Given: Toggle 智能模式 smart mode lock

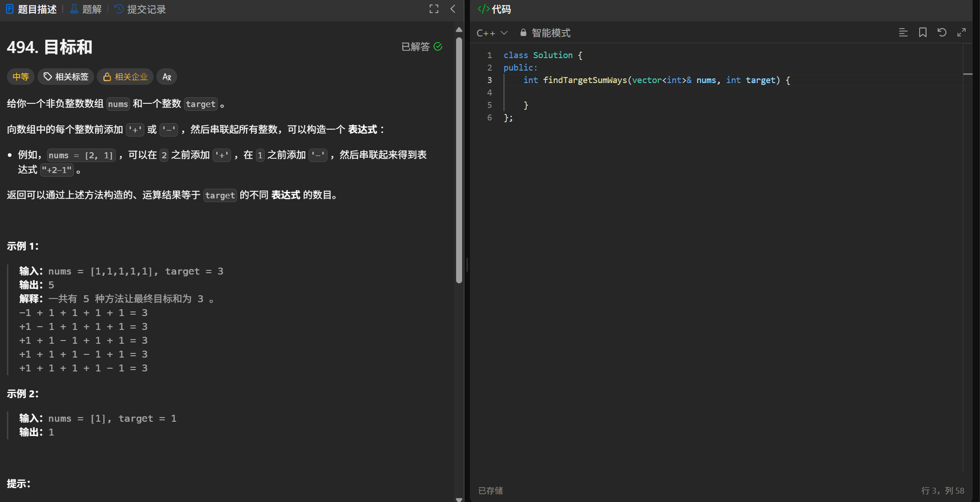Looking at the screenshot, I should click(x=545, y=33).
